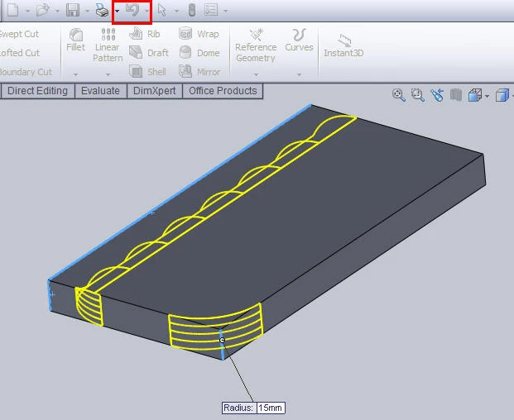Expand the Undo history dropdown arrow

click(x=147, y=11)
